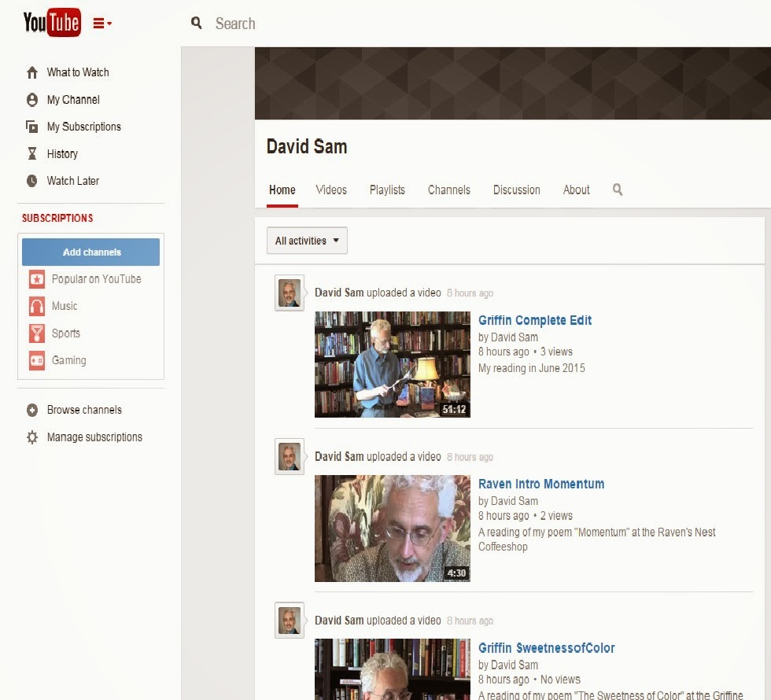Open What to Watch link
The image size is (771, 700).
[x=78, y=72]
